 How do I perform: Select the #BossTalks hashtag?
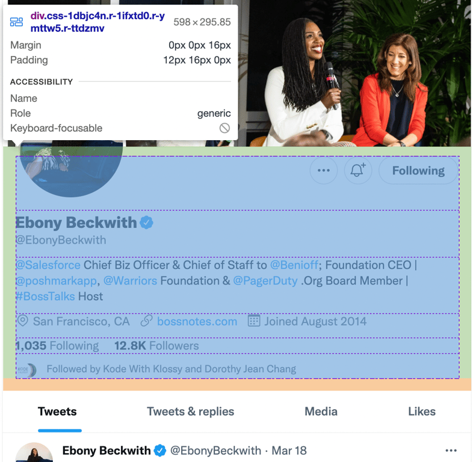(45, 296)
